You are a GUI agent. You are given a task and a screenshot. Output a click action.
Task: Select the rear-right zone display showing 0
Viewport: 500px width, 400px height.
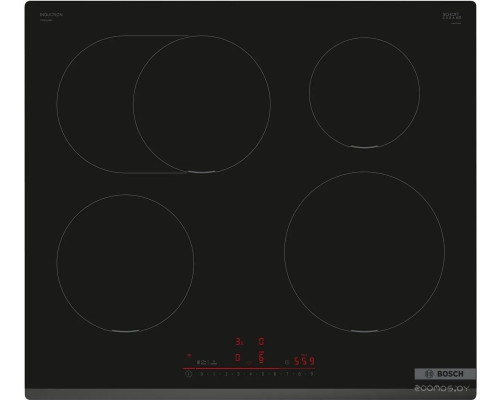[261, 342]
